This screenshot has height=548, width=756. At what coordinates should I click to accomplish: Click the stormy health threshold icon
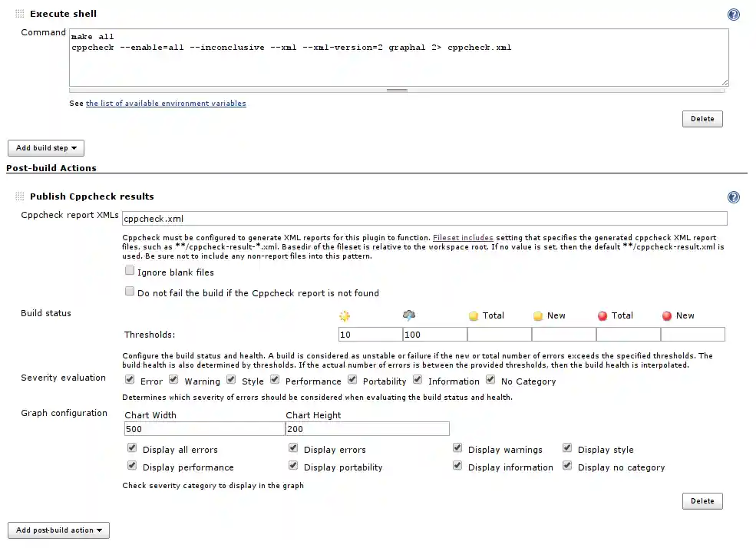tap(409, 315)
